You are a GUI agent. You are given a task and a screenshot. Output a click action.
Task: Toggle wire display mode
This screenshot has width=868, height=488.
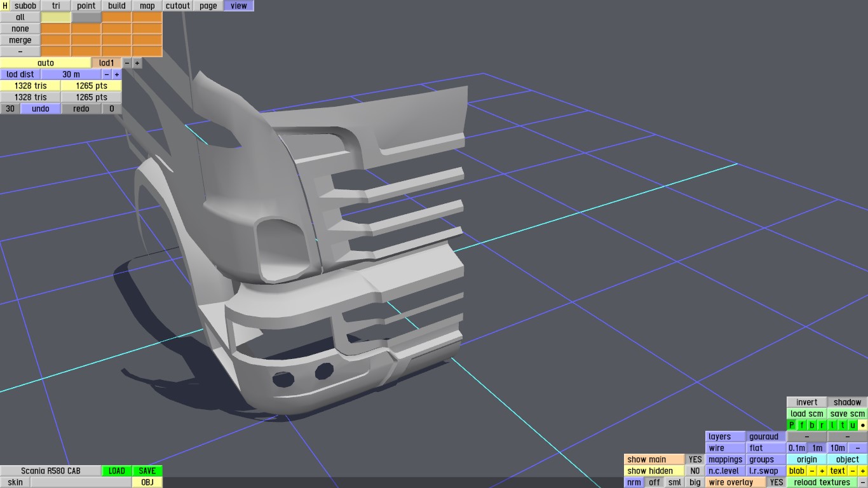[726, 448]
